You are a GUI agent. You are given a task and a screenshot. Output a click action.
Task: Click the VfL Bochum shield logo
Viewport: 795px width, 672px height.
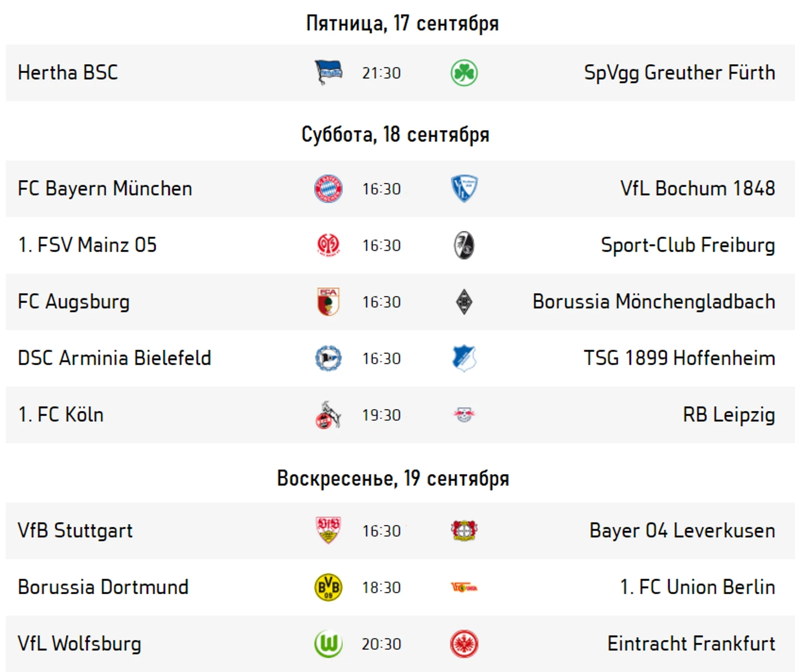coord(464,189)
